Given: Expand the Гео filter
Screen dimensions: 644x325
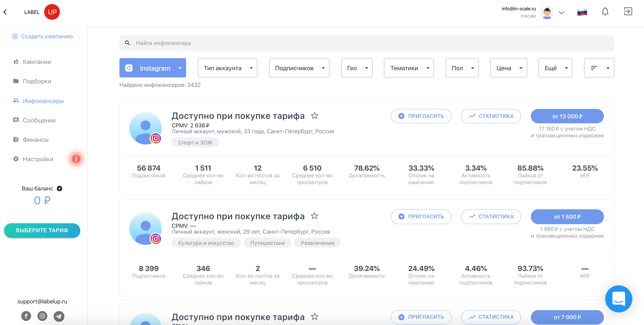Looking at the screenshot, I should coord(357,68).
